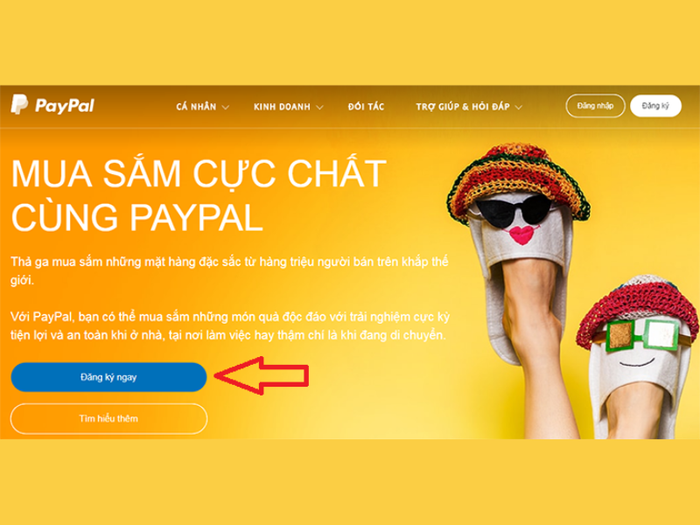The width and height of the screenshot is (700, 525).
Task: Expand the chevron beside CÁ NHÂN
Action: [x=225, y=108]
